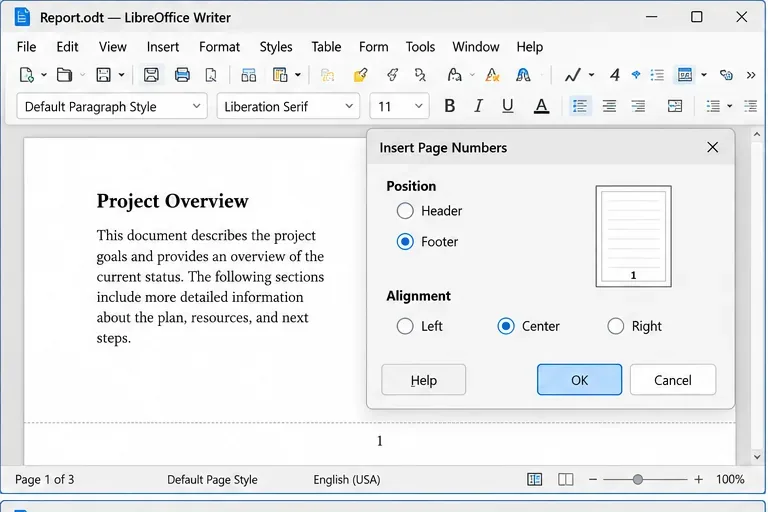Viewport: 768px width, 512px height.
Task: Click the letter A with orange X icon
Action: click(492, 75)
